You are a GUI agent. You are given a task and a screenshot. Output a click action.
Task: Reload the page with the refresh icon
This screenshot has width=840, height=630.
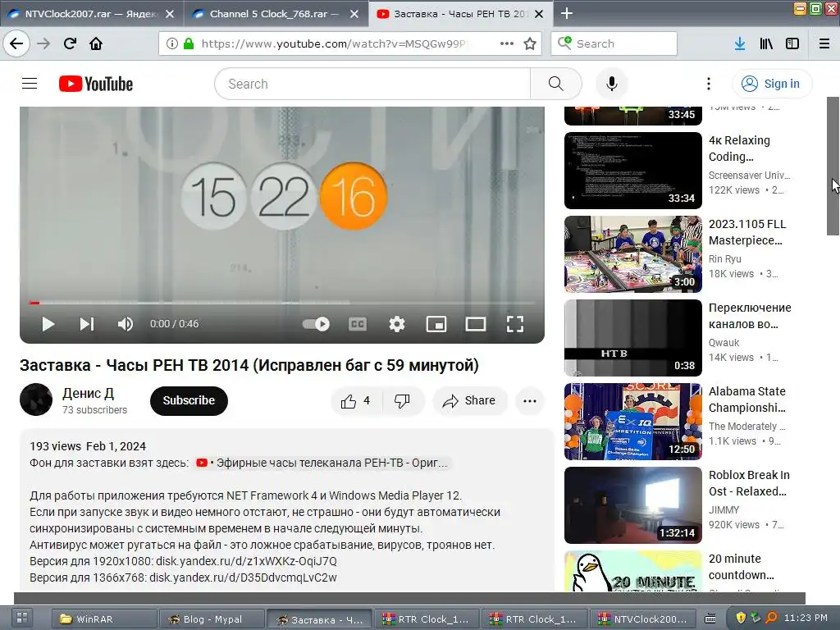pos(70,43)
